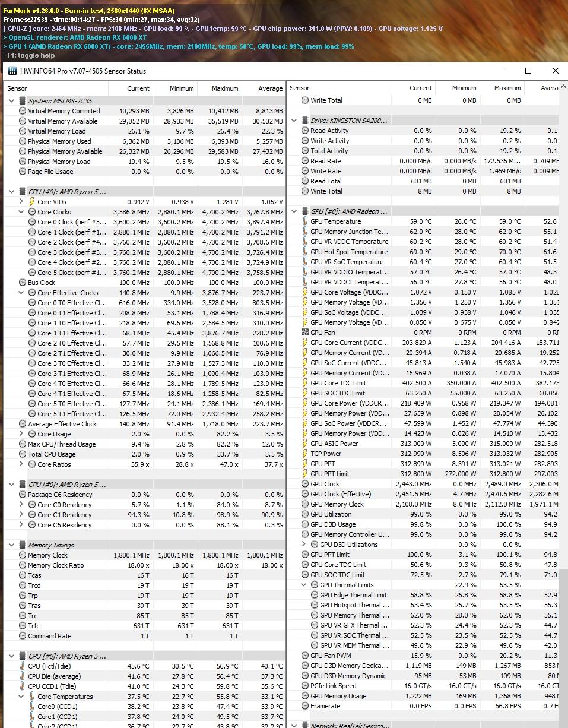
Task: Select the Max CPU/Thread Usage row
Action: tap(145, 444)
